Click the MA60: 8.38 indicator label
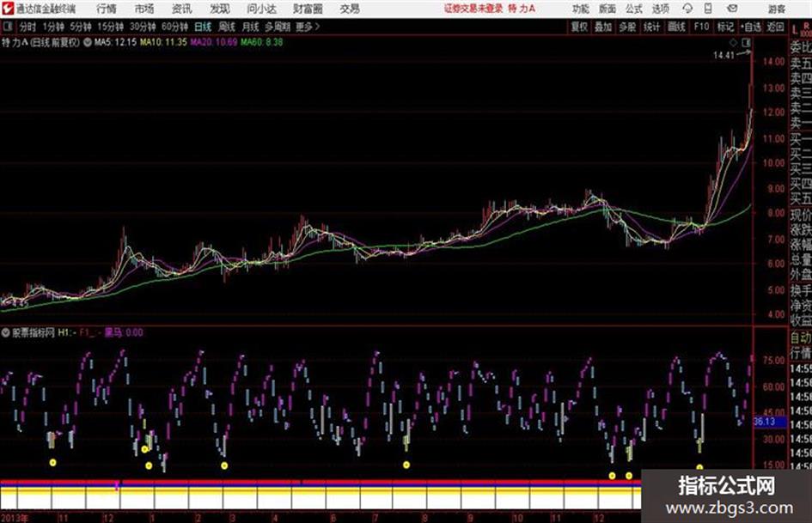Viewport: 812px width, 523px height. pyautogui.click(x=261, y=42)
